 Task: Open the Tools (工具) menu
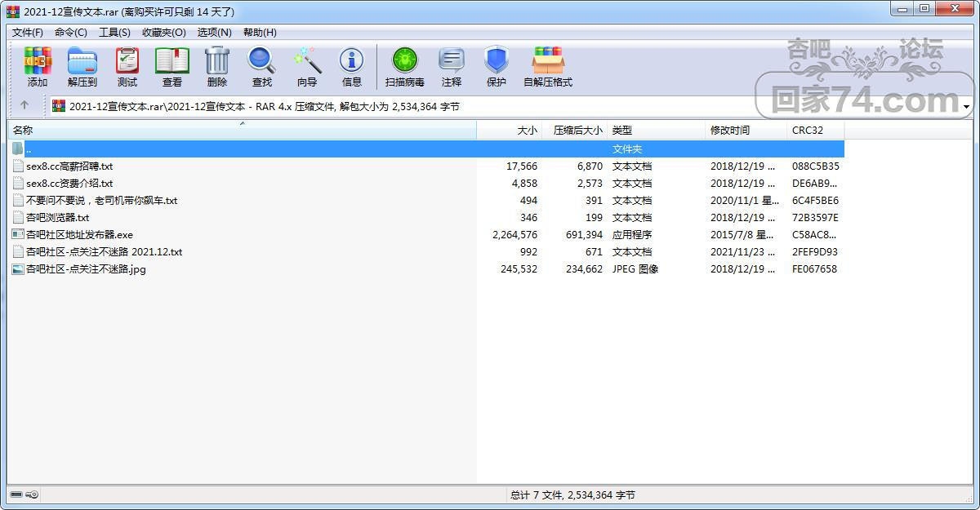click(x=114, y=32)
